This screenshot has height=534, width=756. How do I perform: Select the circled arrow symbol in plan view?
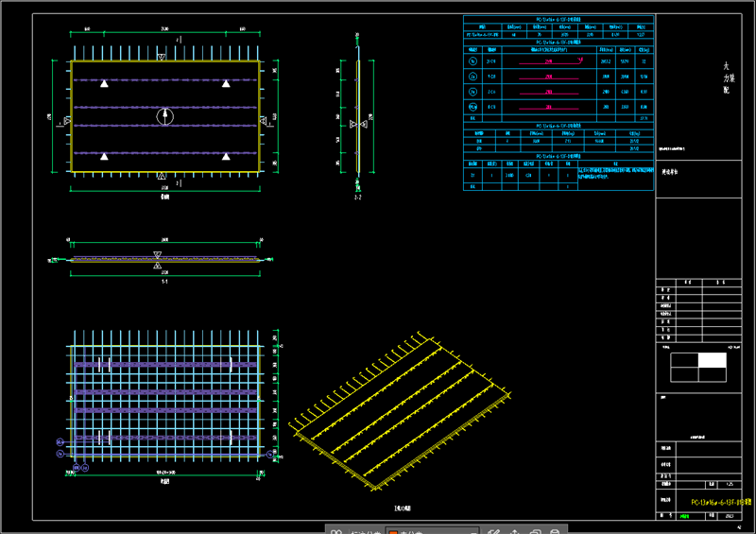(x=164, y=116)
